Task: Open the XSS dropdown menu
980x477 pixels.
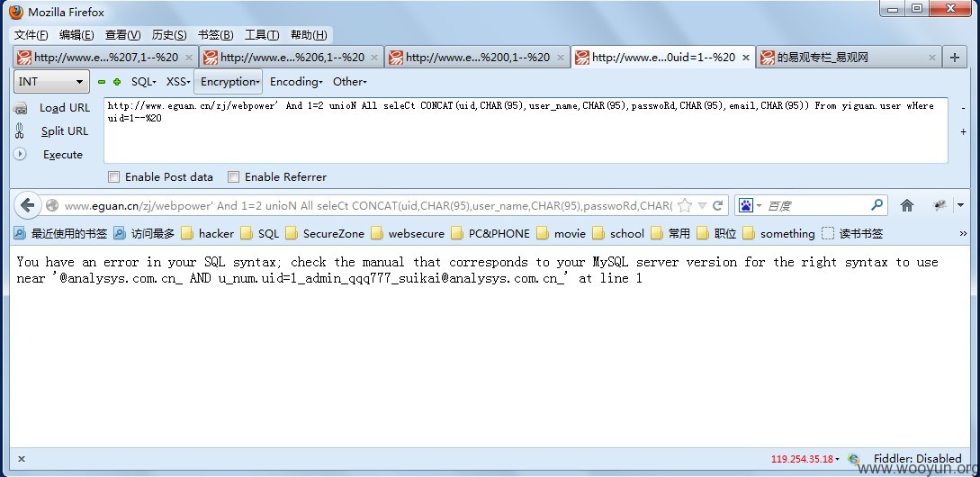Action: [x=178, y=82]
